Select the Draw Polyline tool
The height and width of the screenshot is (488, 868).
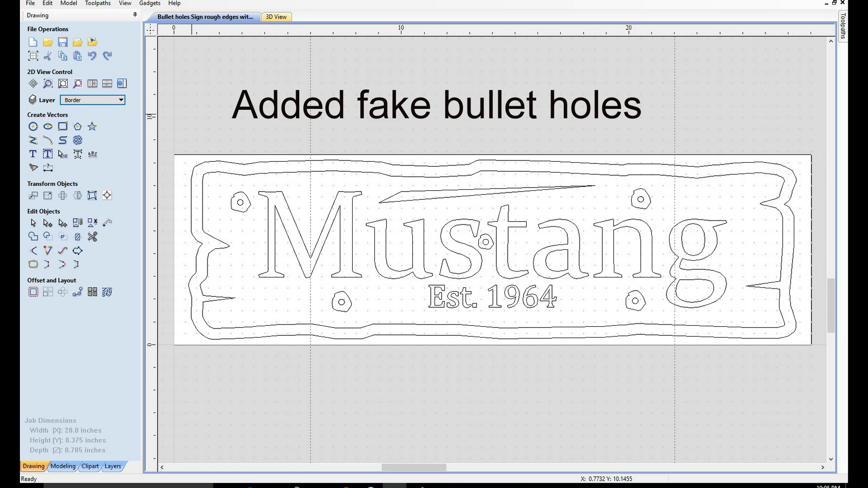(x=33, y=141)
